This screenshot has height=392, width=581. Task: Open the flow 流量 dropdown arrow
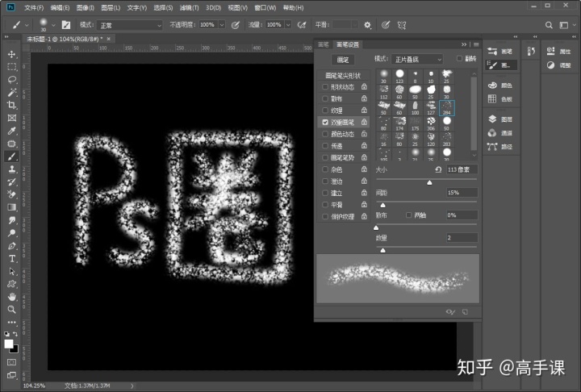click(x=288, y=25)
